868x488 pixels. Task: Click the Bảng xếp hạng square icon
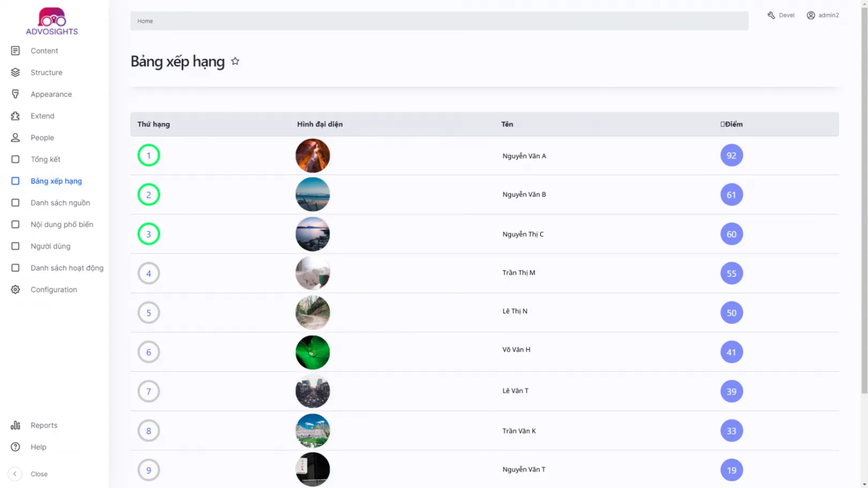[x=16, y=181]
